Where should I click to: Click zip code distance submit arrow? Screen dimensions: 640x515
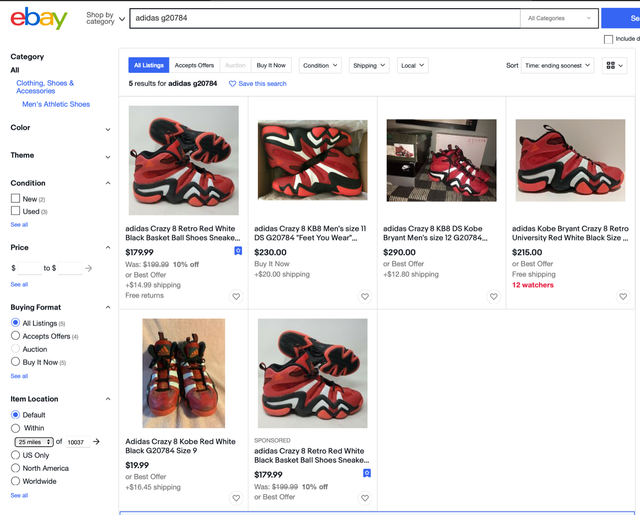(x=96, y=442)
